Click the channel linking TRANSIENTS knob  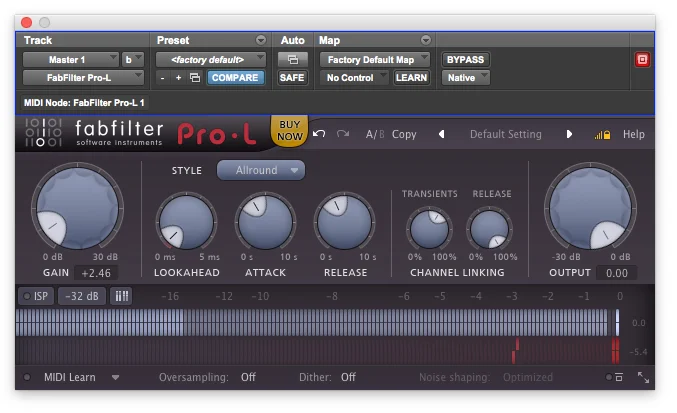pos(429,229)
